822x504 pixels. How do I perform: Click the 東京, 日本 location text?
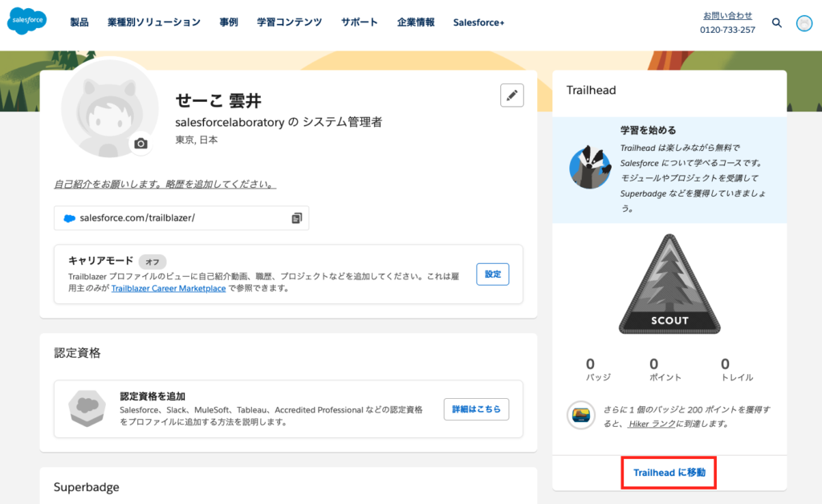coord(197,140)
